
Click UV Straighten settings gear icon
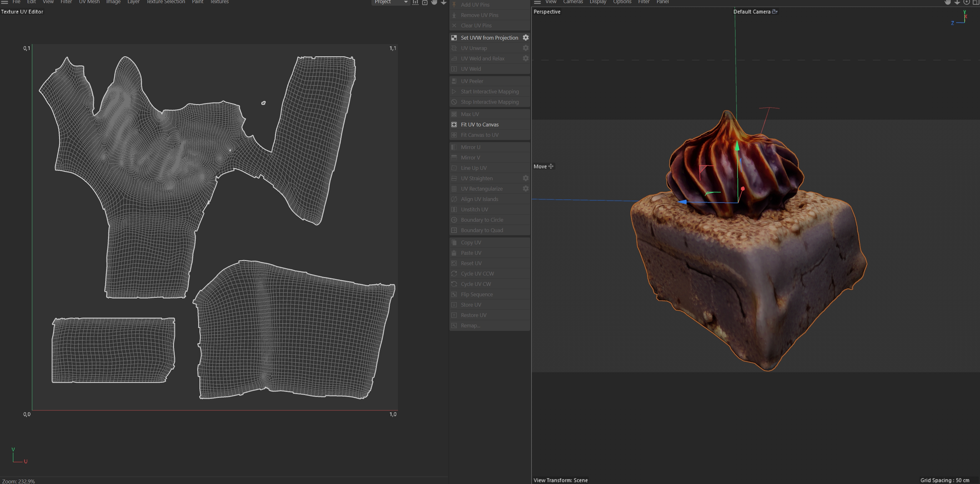click(x=525, y=178)
